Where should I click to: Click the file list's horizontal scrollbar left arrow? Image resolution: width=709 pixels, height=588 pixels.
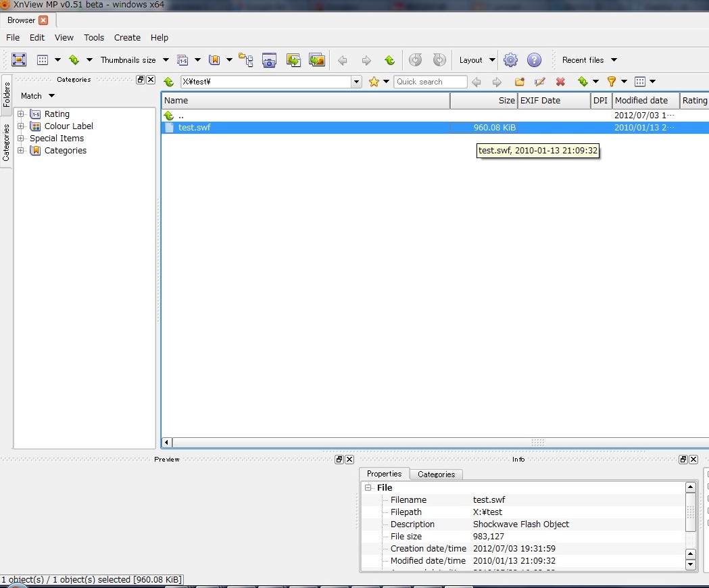(x=167, y=443)
